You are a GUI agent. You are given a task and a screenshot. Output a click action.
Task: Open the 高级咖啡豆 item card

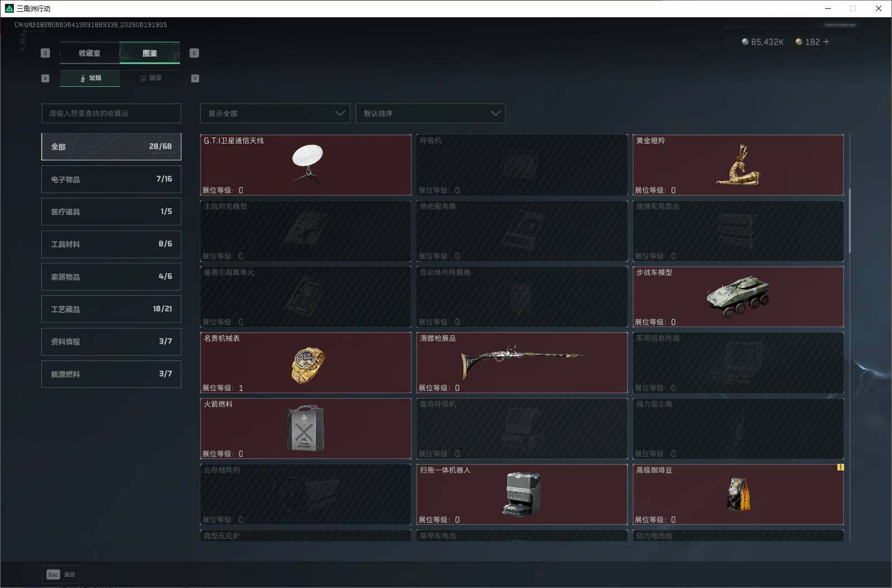click(x=738, y=494)
